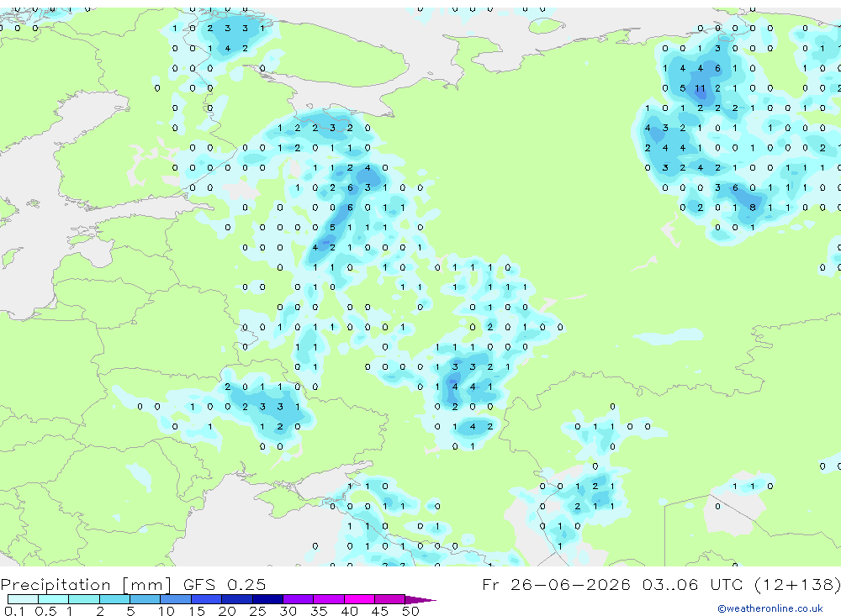
Task: Click the legend tick label '35'
Action: click(x=319, y=611)
